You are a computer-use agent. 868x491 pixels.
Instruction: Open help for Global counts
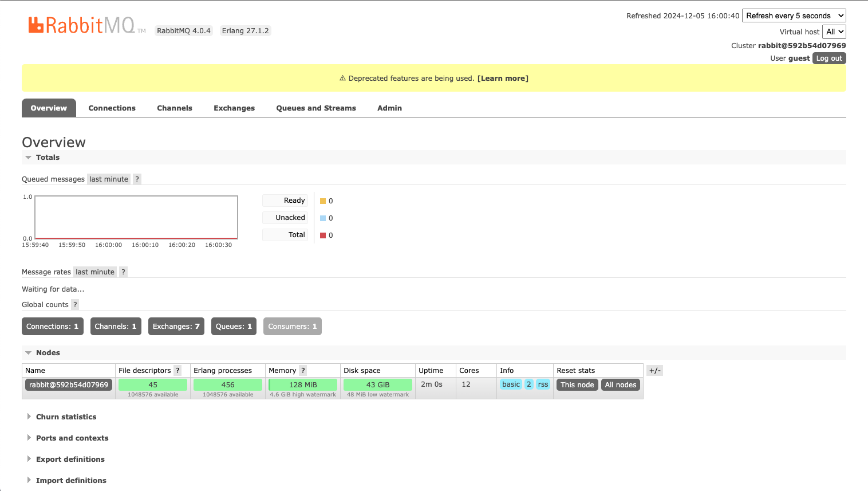click(74, 304)
